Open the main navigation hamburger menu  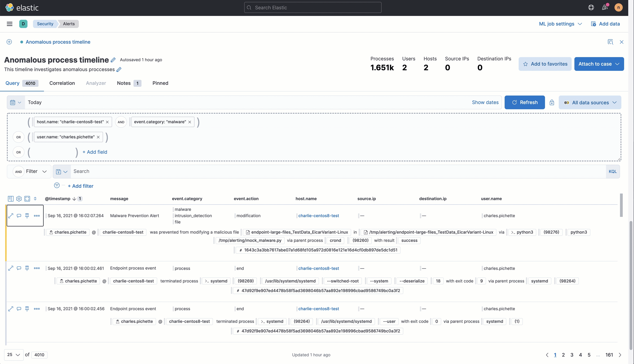coord(9,24)
